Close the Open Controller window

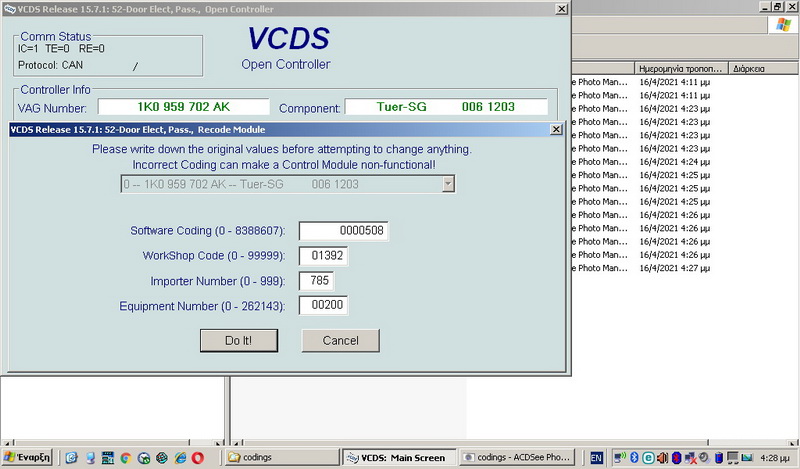tap(561, 9)
